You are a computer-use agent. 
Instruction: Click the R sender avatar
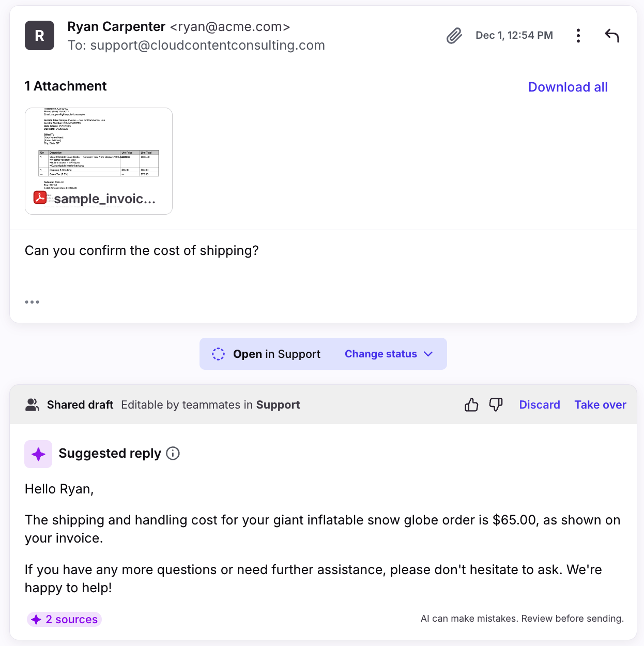39,36
